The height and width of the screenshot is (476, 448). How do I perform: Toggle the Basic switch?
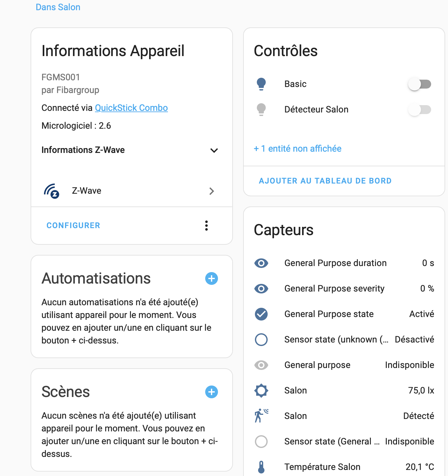420,84
